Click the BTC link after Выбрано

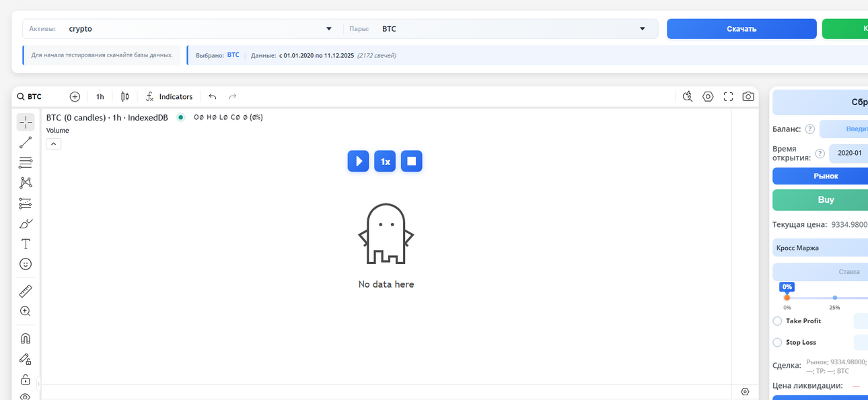(x=233, y=55)
